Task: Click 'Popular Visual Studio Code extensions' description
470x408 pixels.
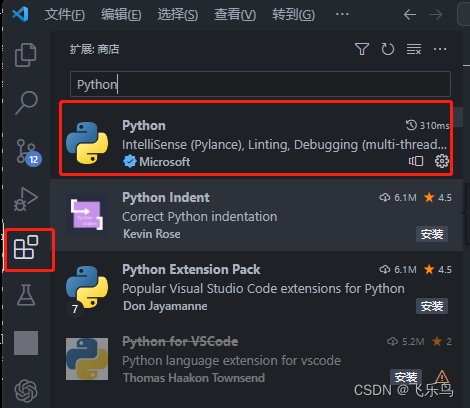Action: [263, 289]
